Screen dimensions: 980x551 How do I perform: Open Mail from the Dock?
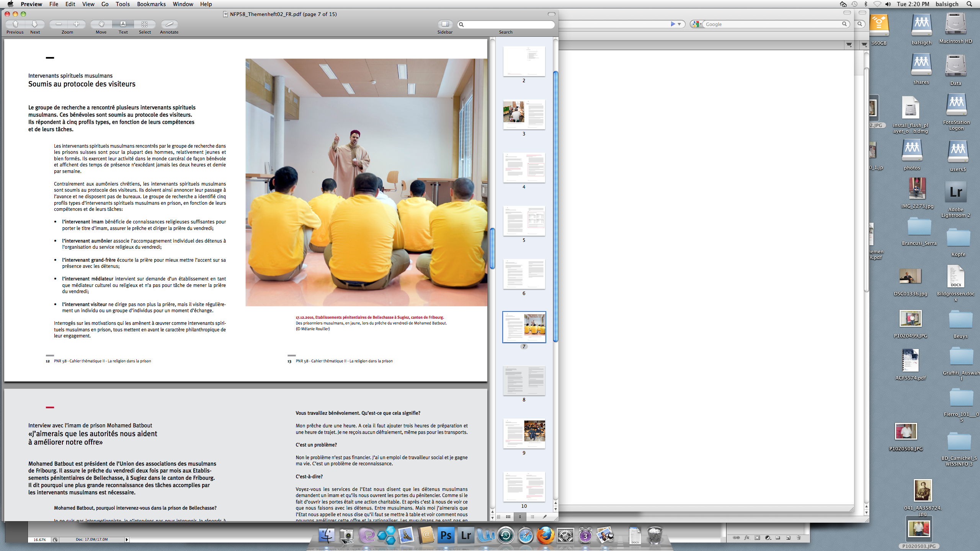[x=406, y=535]
